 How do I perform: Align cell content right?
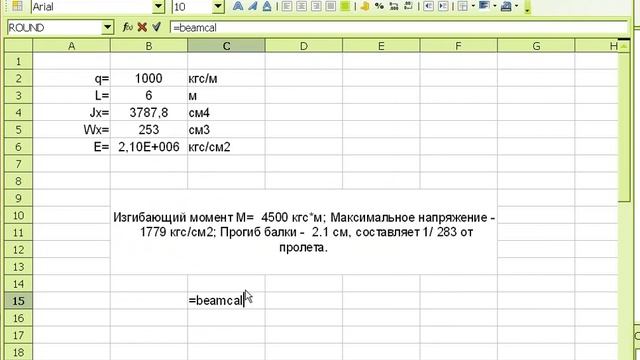click(316, 6)
